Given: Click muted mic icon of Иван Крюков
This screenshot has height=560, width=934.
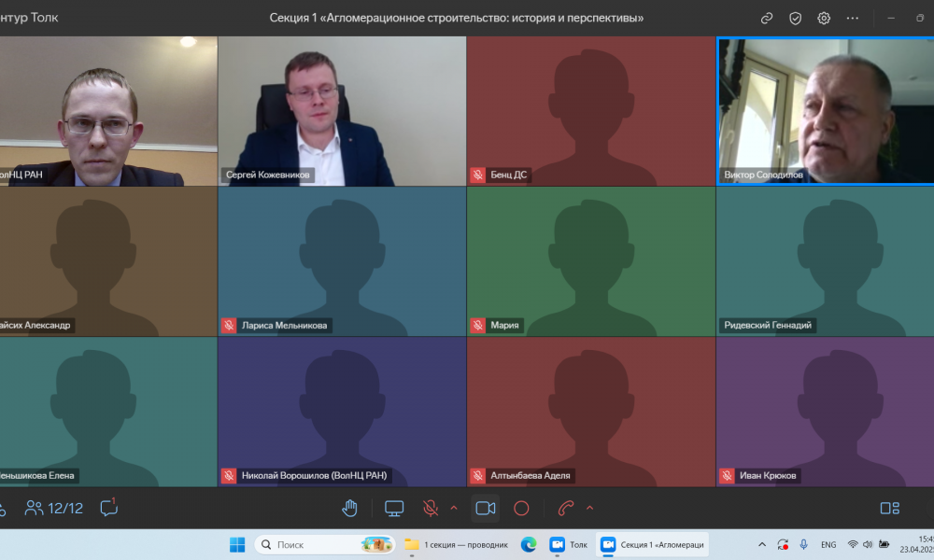Looking at the screenshot, I should tap(727, 475).
